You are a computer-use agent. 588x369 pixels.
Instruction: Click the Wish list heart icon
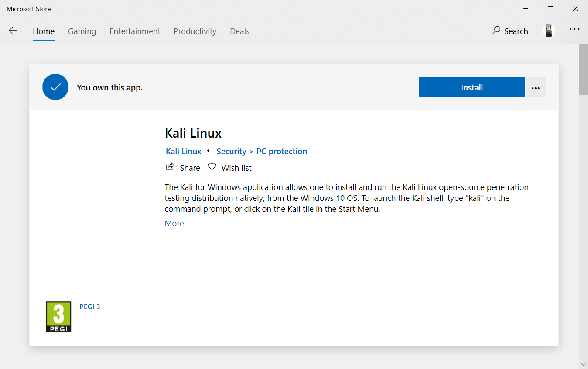coord(212,167)
